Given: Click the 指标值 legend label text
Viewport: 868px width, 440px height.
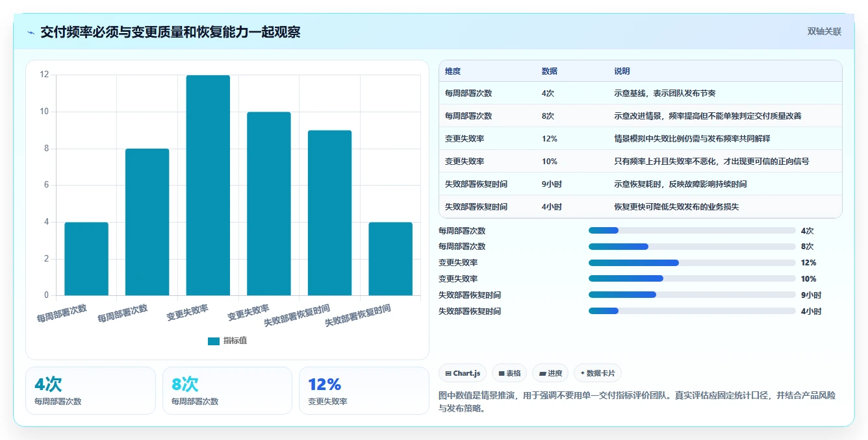Looking at the screenshot, I should coord(235,341).
